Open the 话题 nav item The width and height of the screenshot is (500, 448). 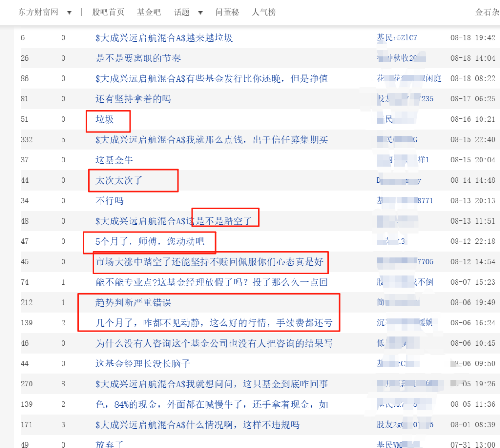pos(182,12)
